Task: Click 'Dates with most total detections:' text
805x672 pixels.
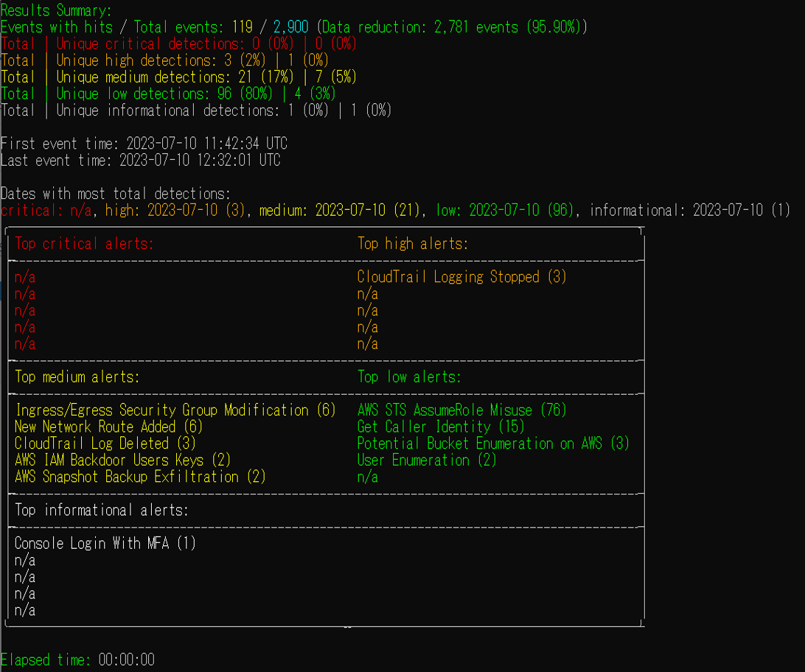Action: (x=116, y=193)
